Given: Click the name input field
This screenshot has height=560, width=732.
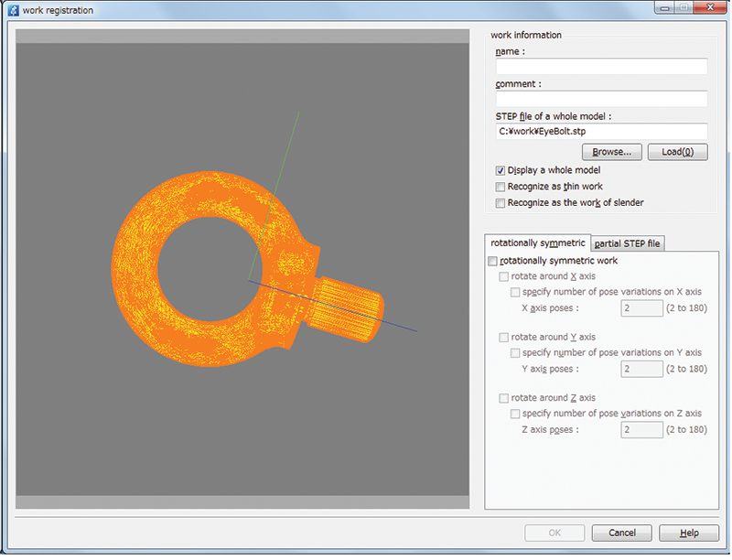Looking at the screenshot, I should (601, 67).
